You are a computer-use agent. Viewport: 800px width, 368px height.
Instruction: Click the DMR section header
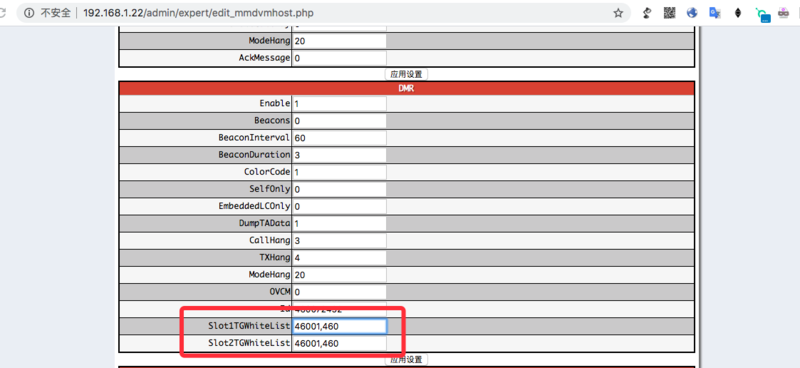[407, 88]
